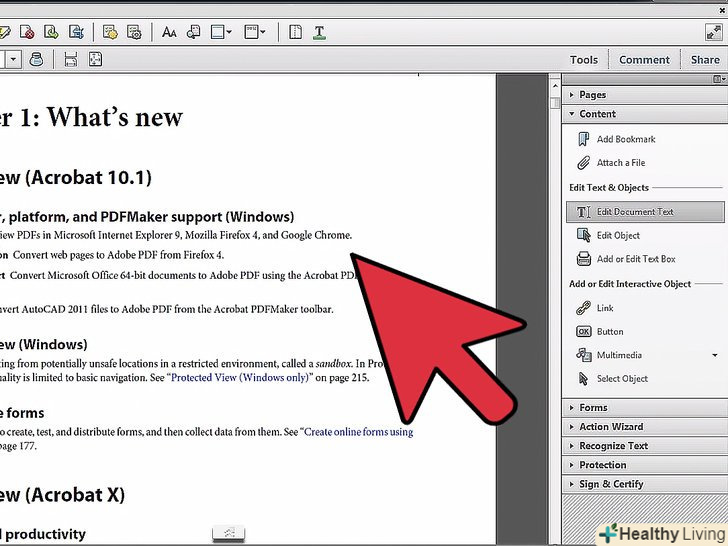Click the split page toolbar icon

(295, 32)
